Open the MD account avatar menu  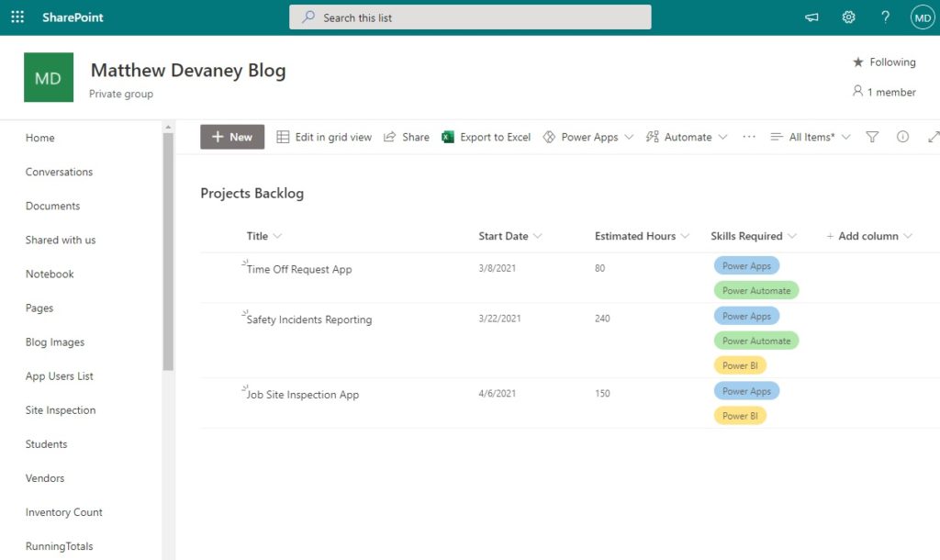(x=922, y=17)
